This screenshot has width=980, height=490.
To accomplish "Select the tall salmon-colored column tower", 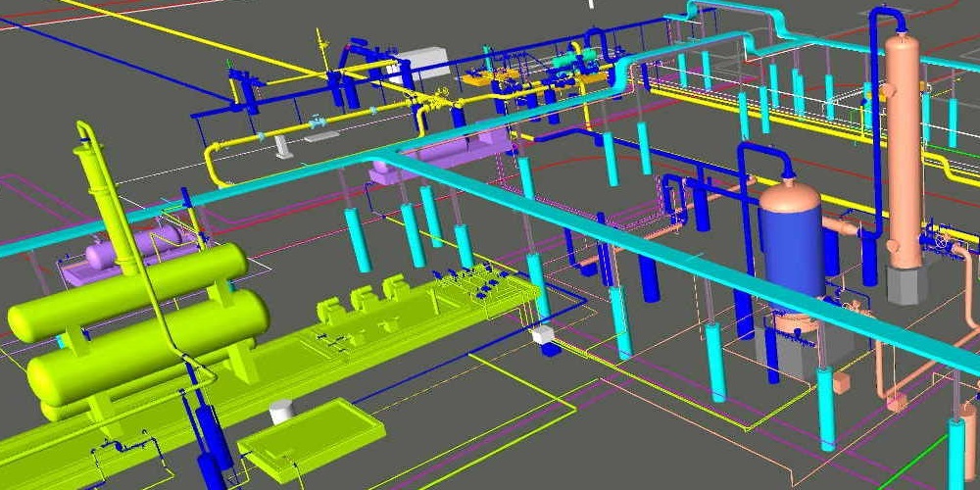I will click(x=904, y=147).
